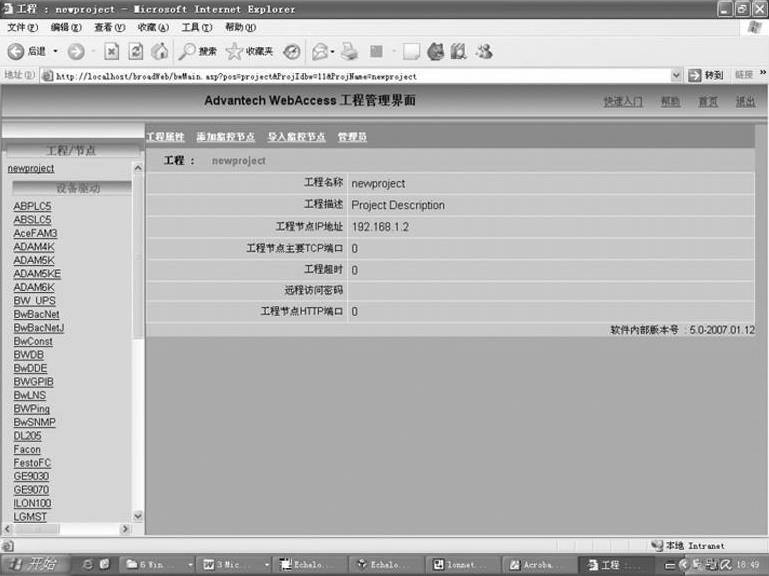769x576 pixels.
Task: Open the ILON100 driver link
Action: pyautogui.click(x=32, y=503)
